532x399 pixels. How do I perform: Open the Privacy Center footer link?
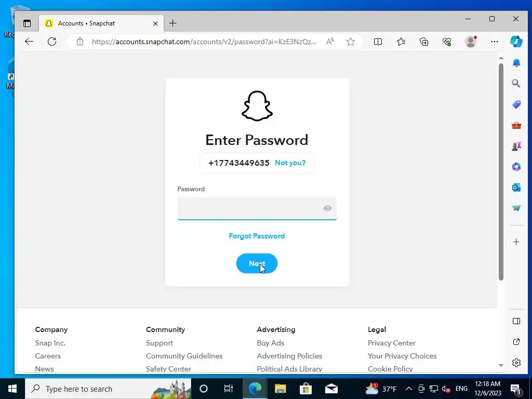click(x=392, y=343)
